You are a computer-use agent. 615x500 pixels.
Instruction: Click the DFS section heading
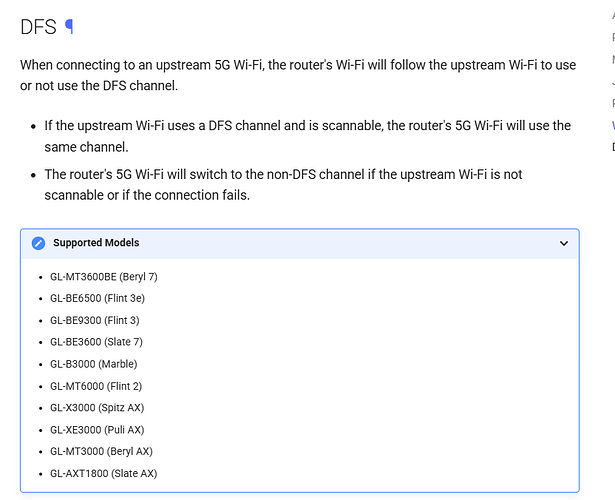38,27
